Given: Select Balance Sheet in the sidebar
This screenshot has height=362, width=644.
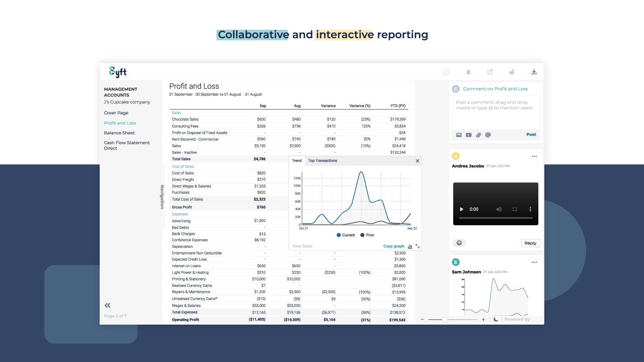Looking at the screenshot, I should click(119, 133).
